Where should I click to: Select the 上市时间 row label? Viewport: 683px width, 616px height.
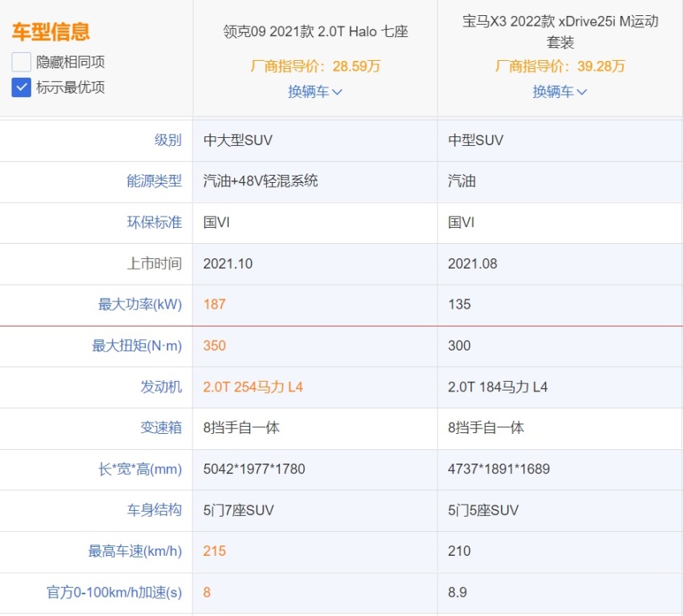[154, 263]
